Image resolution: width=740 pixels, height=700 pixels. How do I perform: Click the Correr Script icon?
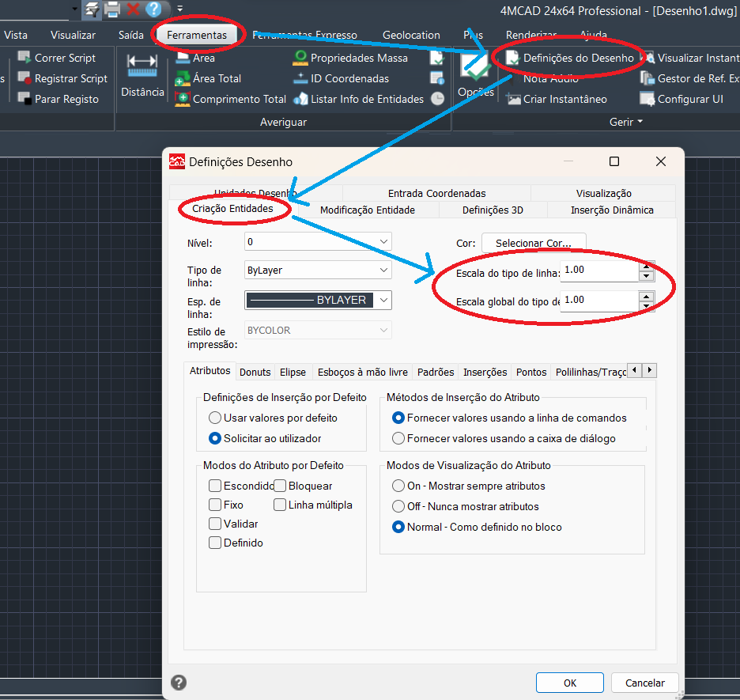(x=24, y=58)
